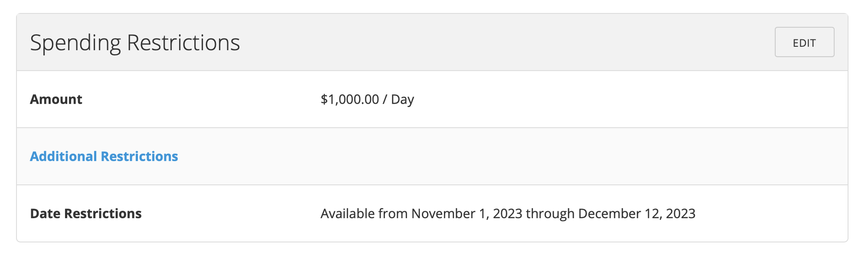Select the Amount label
The height and width of the screenshot is (258, 868).
(56, 99)
